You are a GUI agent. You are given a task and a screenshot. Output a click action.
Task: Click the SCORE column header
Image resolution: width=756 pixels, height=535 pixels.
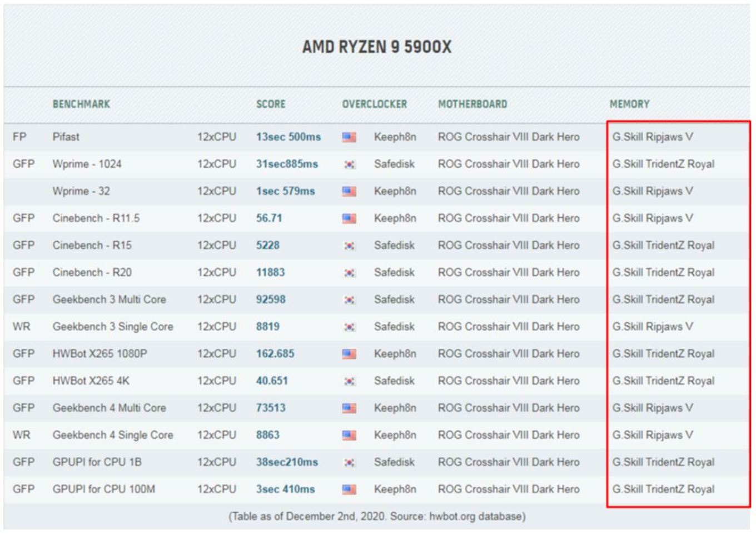pyautogui.click(x=271, y=104)
